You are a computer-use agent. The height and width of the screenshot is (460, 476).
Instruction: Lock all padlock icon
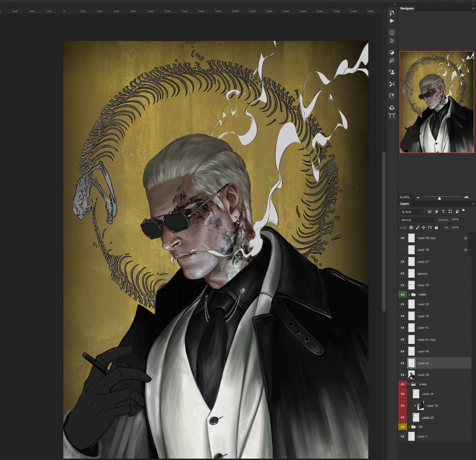coord(436,228)
